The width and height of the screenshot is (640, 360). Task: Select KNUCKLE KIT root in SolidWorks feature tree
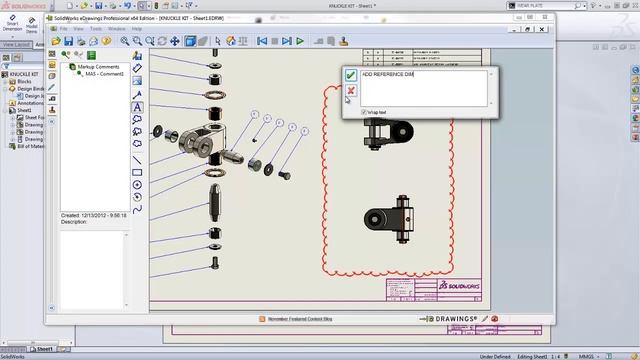[x=24, y=74]
